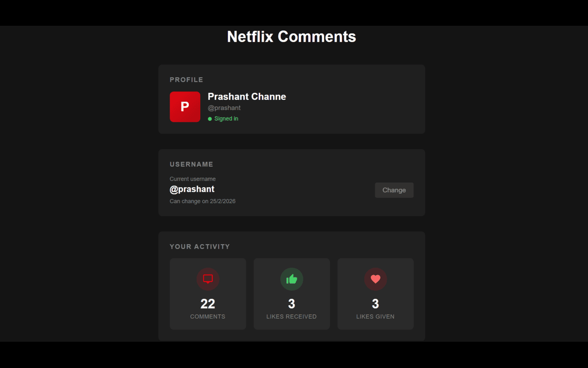Click the green Signed in status dot
This screenshot has height=368, width=588.
click(x=210, y=119)
